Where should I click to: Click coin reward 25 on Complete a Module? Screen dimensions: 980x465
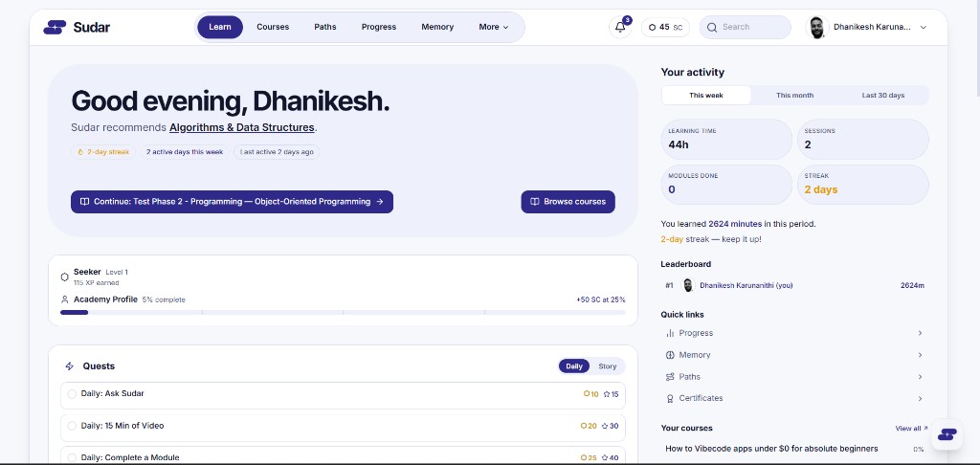pos(589,457)
